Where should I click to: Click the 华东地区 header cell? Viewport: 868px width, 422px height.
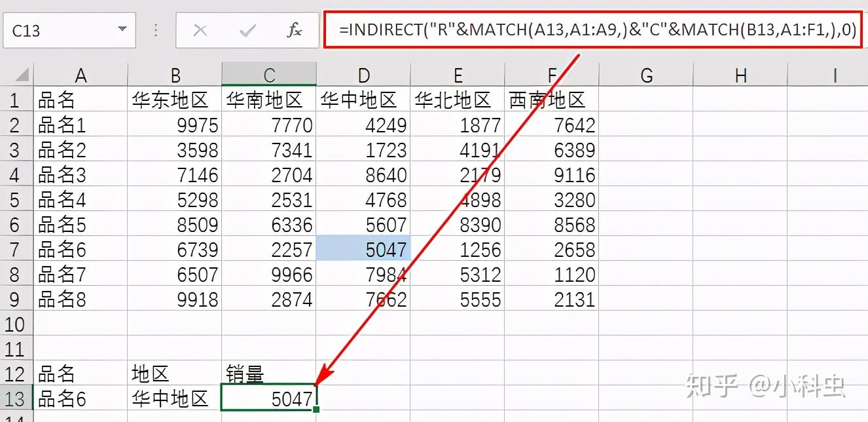click(175, 100)
